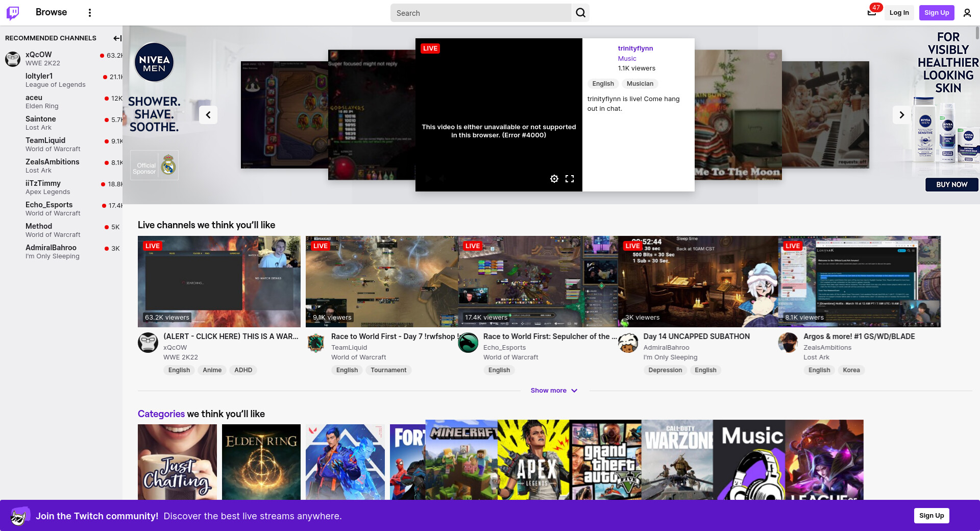Click the Categories heading link
Image resolution: width=980 pixels, height=531 pixels.
coord(161,414)
